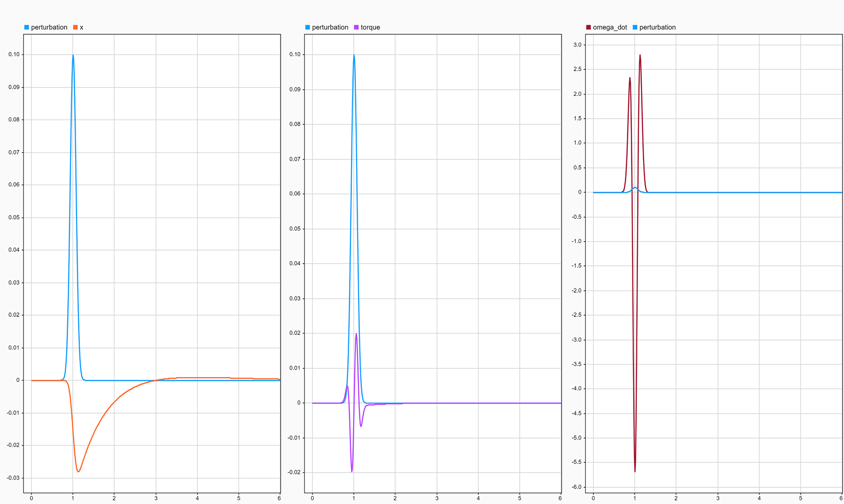Click the purple torque lowest trough
Screen dimensions: 844x504
tap(352, 471)
